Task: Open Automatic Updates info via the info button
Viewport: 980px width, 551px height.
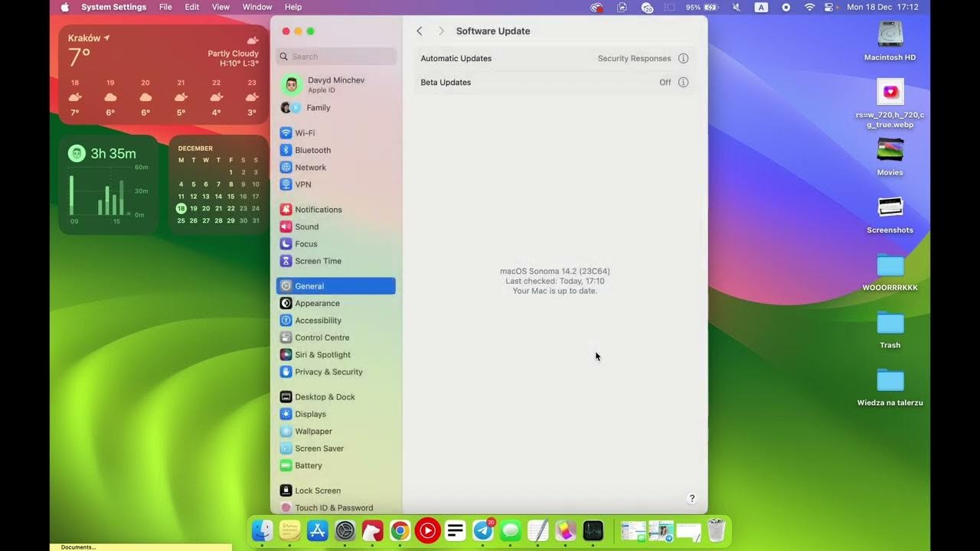Action: point(684,58)
